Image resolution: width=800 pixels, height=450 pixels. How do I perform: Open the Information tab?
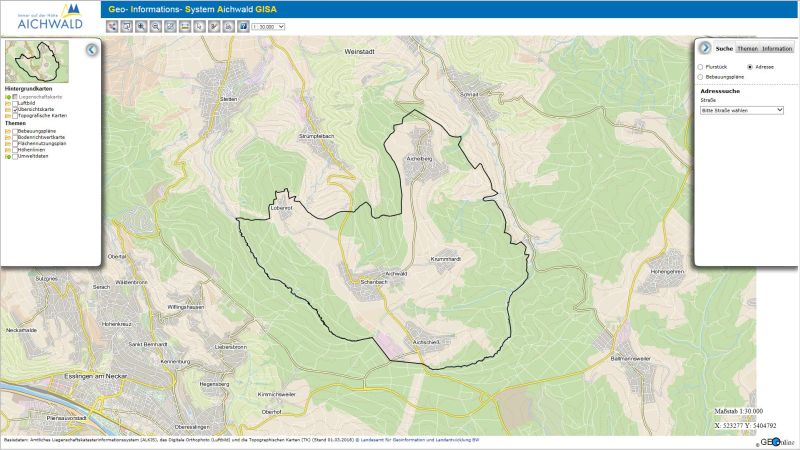(x=776, y=49)
